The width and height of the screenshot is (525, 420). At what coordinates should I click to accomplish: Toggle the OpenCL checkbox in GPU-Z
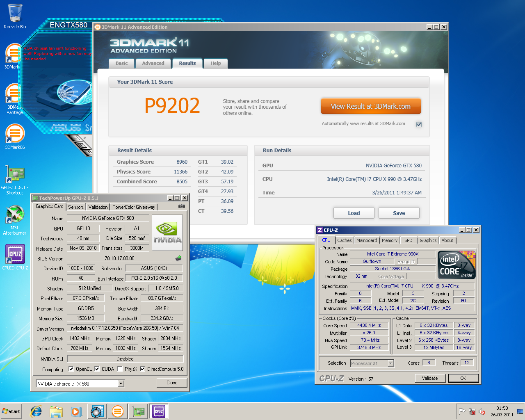(71, 369)
